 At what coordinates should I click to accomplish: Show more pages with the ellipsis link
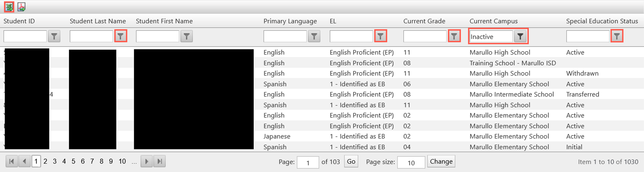[134, 162]
